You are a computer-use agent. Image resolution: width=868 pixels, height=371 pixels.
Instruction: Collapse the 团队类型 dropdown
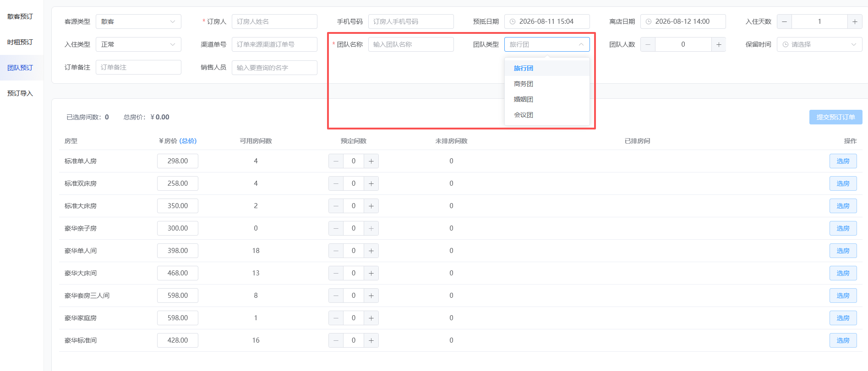click(x=547, y=44)
